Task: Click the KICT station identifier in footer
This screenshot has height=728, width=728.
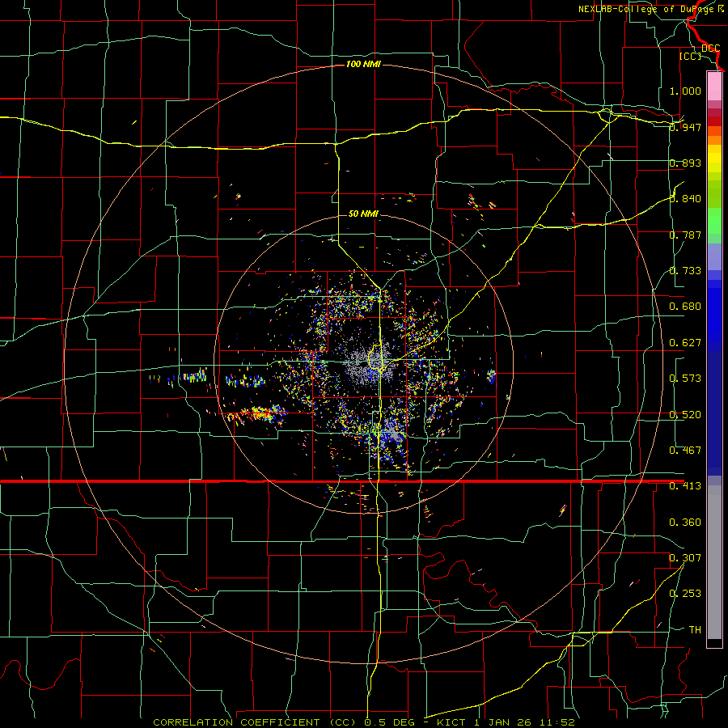Action: click(x=451, y=722)
